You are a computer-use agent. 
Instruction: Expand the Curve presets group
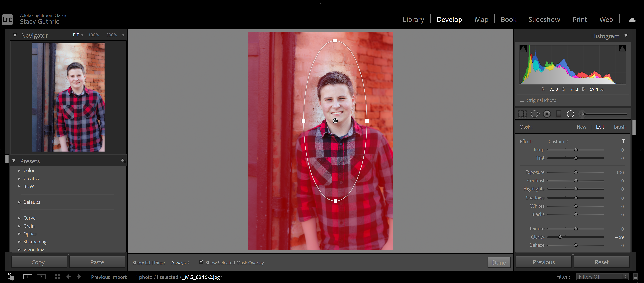(20, 218)
